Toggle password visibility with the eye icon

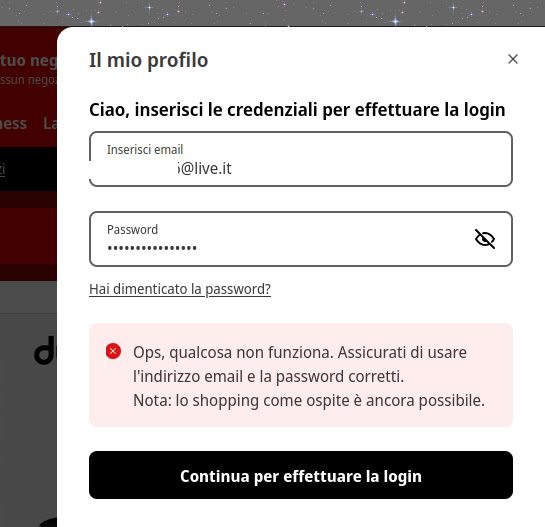point(485,239)
